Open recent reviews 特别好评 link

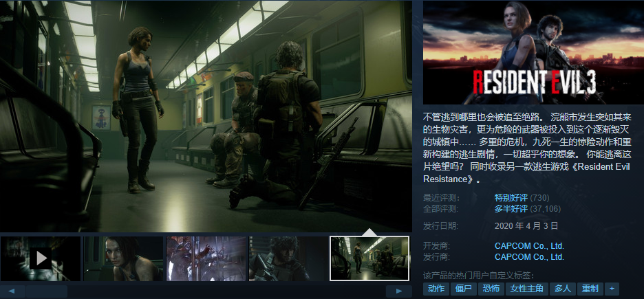pos(511,198)
